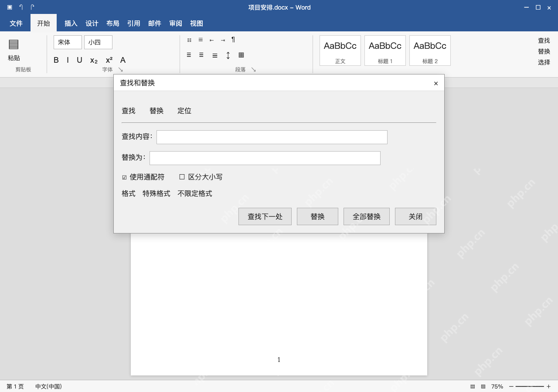This screenshot has height=392, width=558.
Task: Switch to 引用 ribbon tab
Action: [134, 23]
